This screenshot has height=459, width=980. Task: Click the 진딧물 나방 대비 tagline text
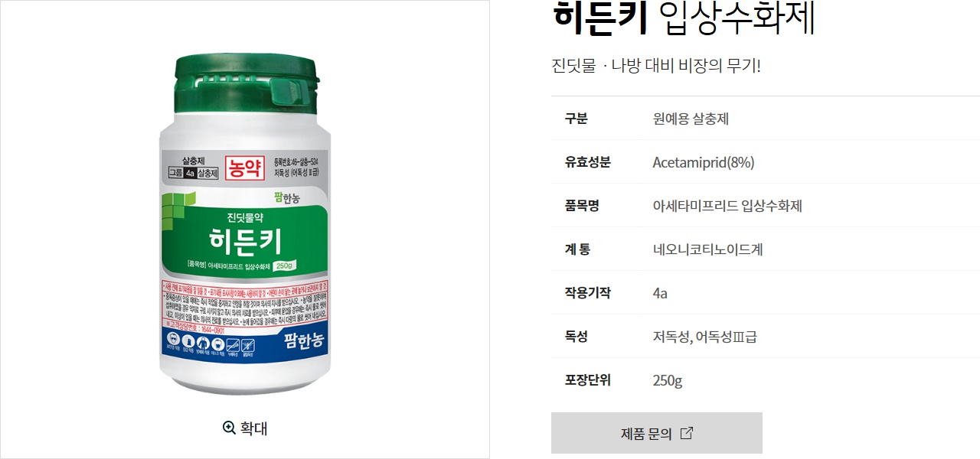coord(656,66)
